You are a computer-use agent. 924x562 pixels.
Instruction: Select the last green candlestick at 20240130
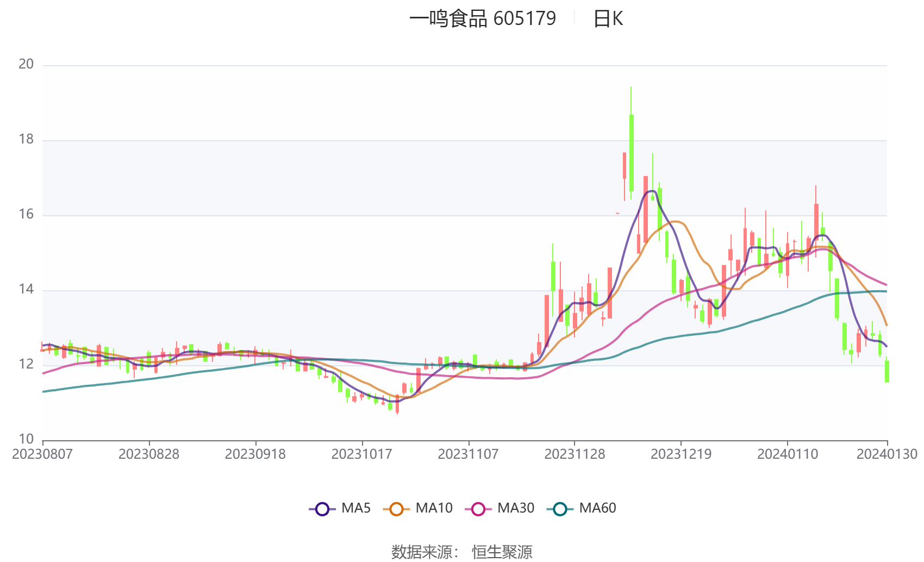click(887, 371)
